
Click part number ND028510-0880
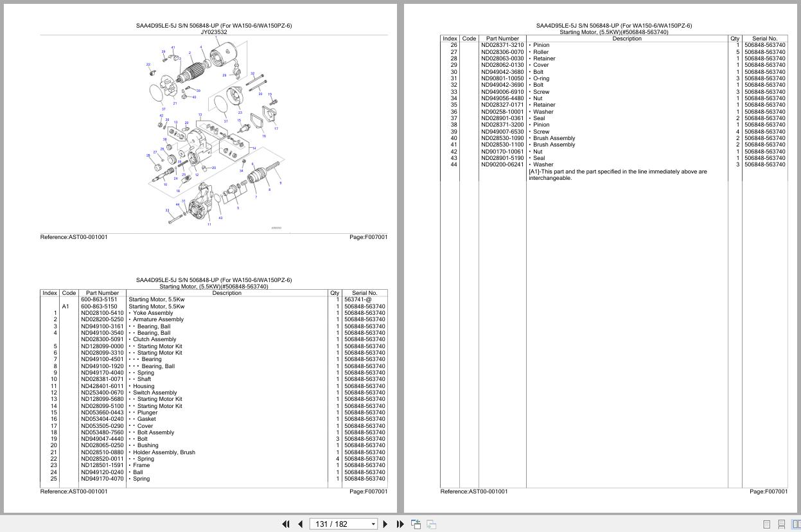click(102, 452)
